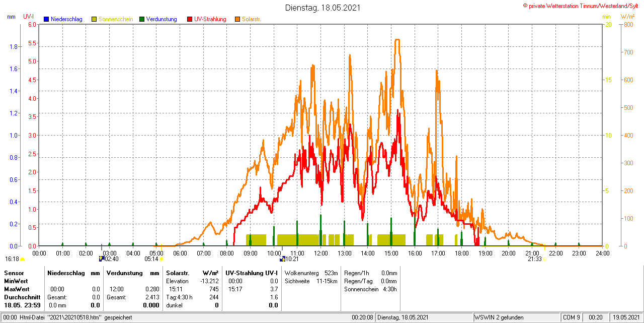Click the 00:20:08 status bar time
This screenshot has width=644, height=323.
pyautogui.click(x=362, y=317)
